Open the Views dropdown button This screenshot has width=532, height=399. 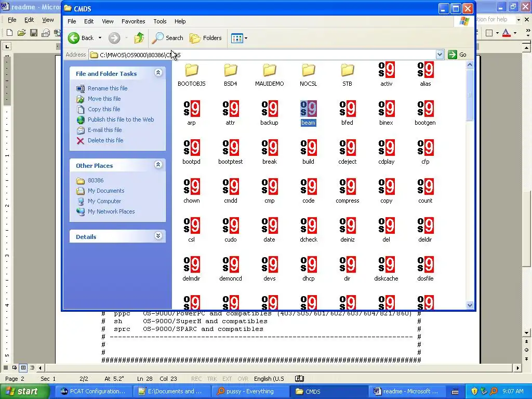[x=239, y=38]
